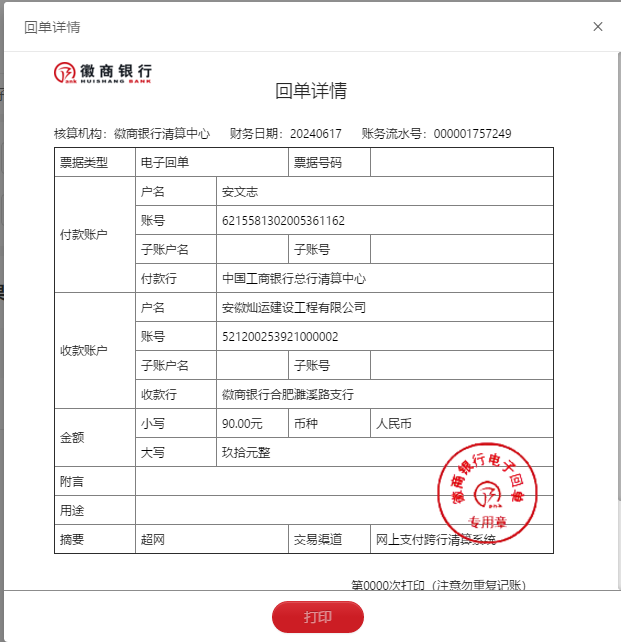
Task: Click the empty 票据号码 value cell
Action: click(x=461, y=163)
